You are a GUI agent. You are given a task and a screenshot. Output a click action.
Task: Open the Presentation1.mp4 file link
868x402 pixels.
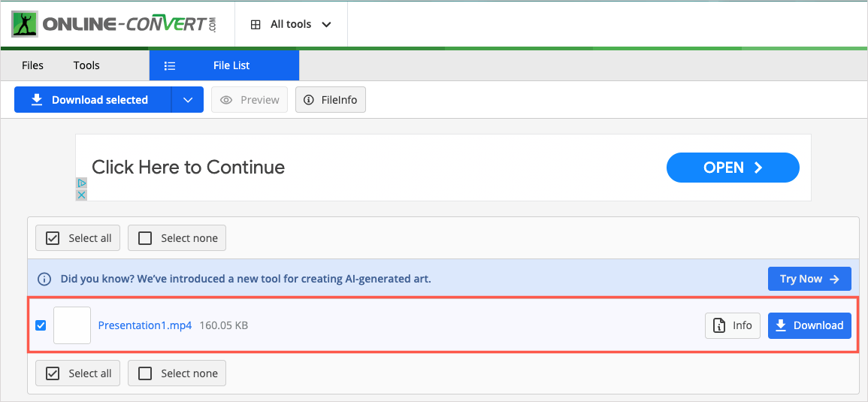[x=144, y=325]
